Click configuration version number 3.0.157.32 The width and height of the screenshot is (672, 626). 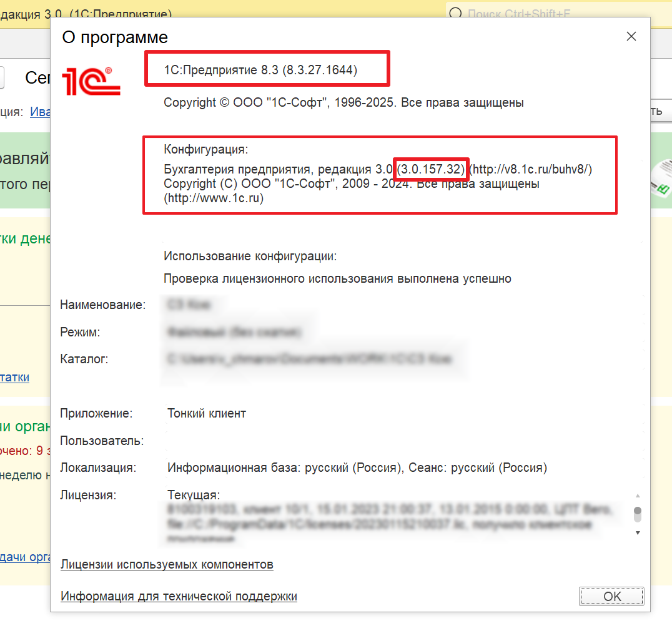pos(432,169)
